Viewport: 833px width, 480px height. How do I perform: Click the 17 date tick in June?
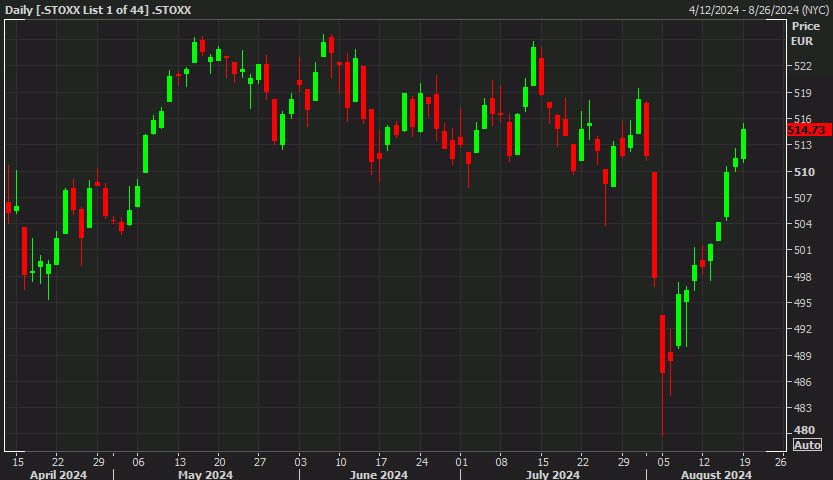381,462
